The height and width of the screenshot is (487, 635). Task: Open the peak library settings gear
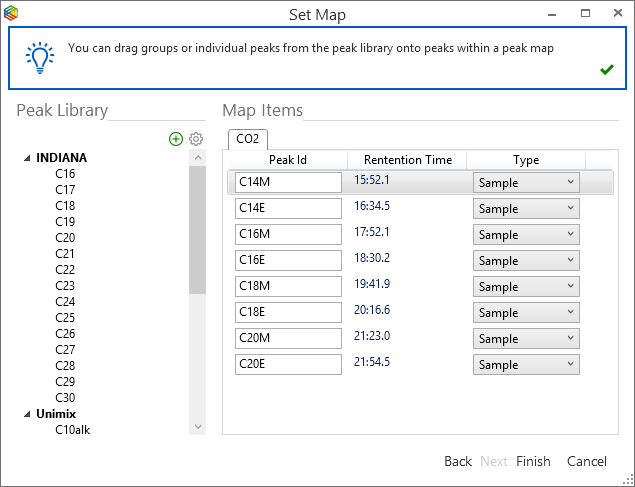[196, 139]
